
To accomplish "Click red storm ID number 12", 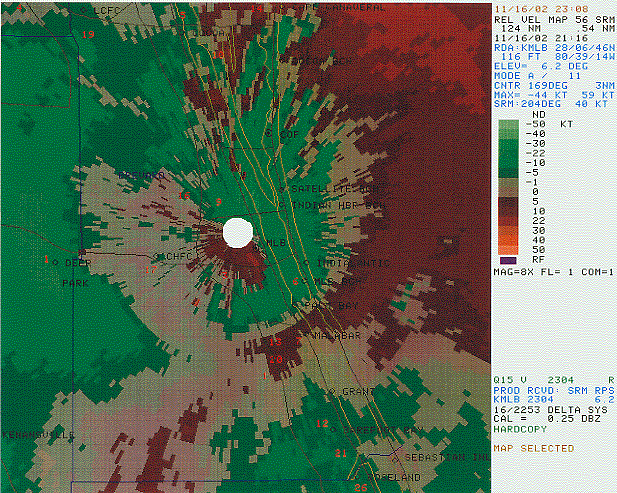I will [x=322, y=423].
